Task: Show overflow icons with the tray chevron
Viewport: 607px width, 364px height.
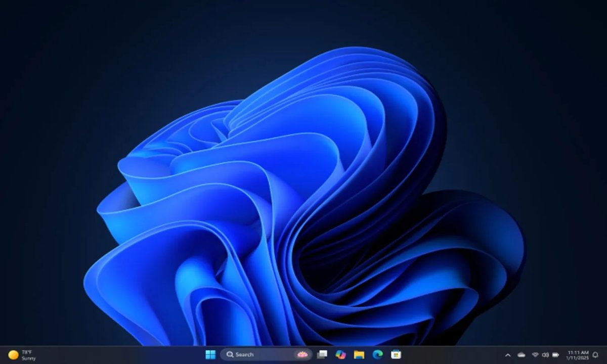Action: [508, 354]
